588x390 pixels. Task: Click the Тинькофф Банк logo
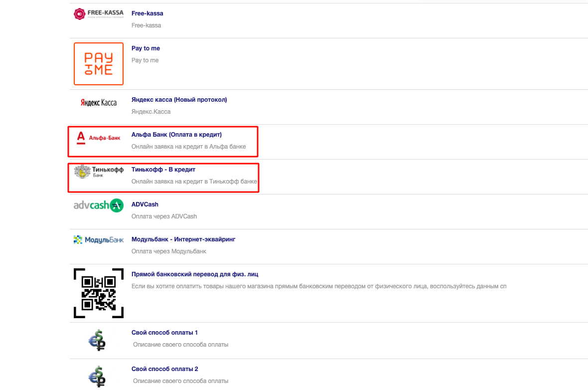(x=98, y=172)
